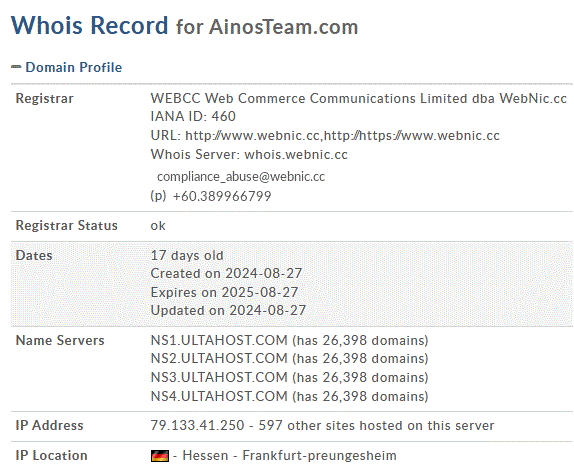The width and height of the screenshot is (574, 464).
Task: Select the IP Location label
Action: 52,456
